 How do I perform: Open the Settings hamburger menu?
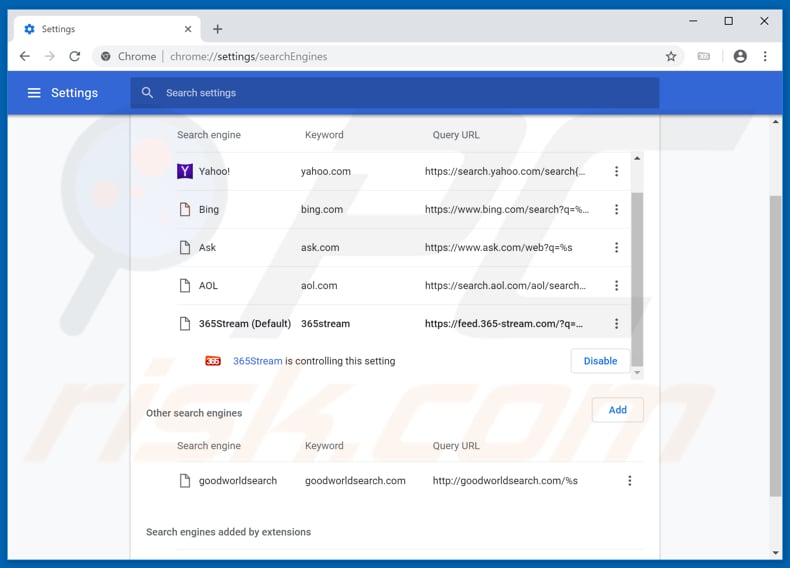(x=34, y=93)
